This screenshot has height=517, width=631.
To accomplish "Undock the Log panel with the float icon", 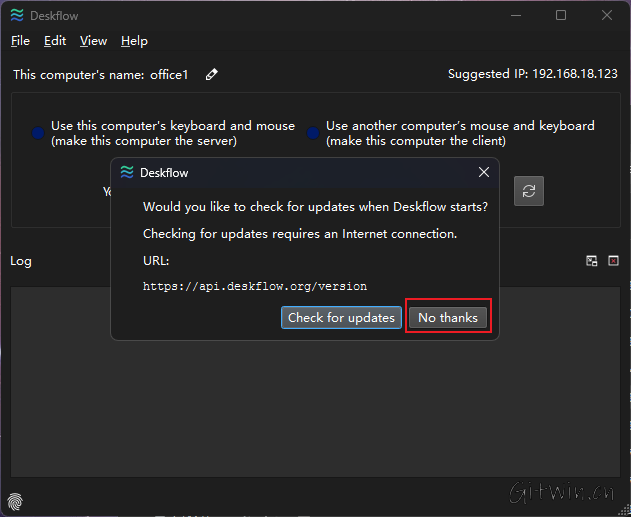I will click(592, 261).
